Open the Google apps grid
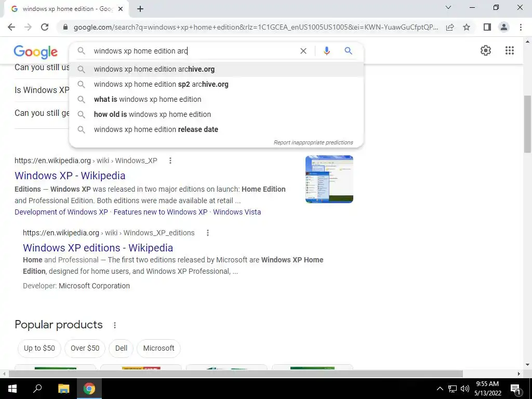The image size is (532, 399). [509, 50]
